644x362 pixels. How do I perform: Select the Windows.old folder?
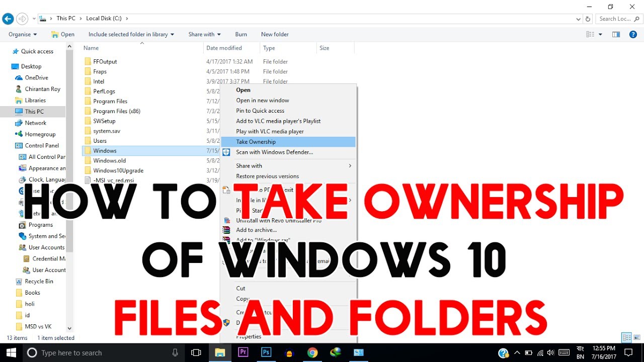click(109, 160)
